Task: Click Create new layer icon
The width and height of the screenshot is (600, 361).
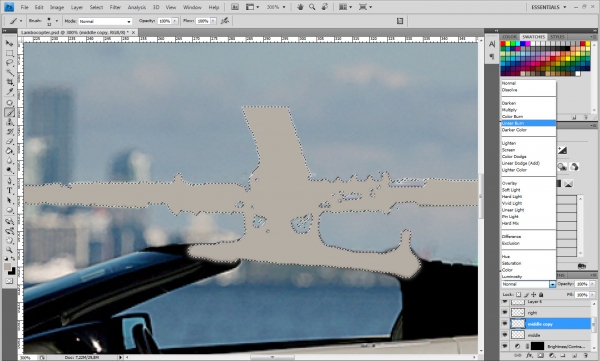Action: tap(574, 356)
